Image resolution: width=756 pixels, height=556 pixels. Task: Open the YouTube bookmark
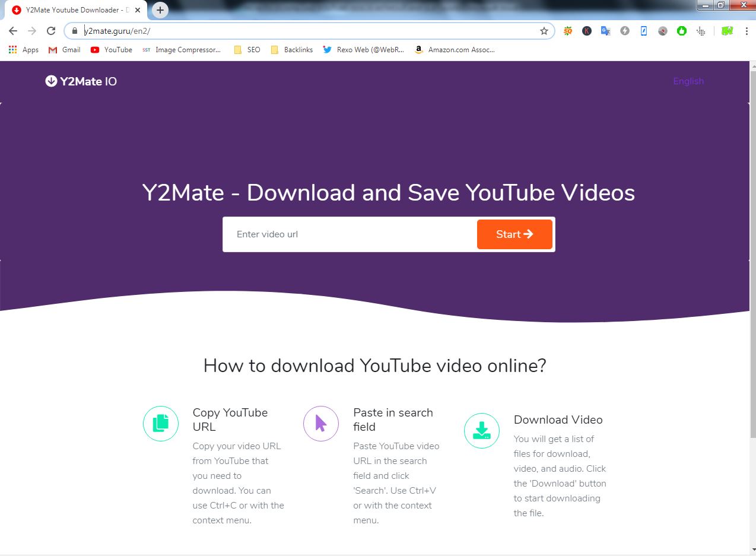click(x=112, y=50)
